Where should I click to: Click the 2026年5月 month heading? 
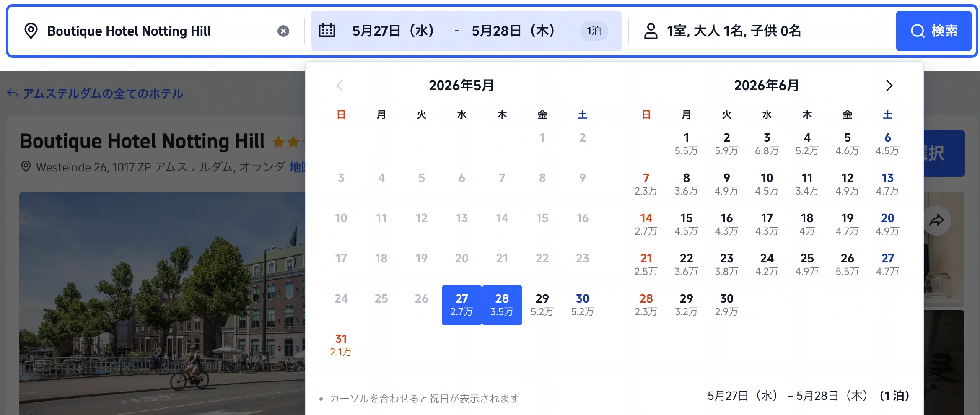(x=461, y=86)
